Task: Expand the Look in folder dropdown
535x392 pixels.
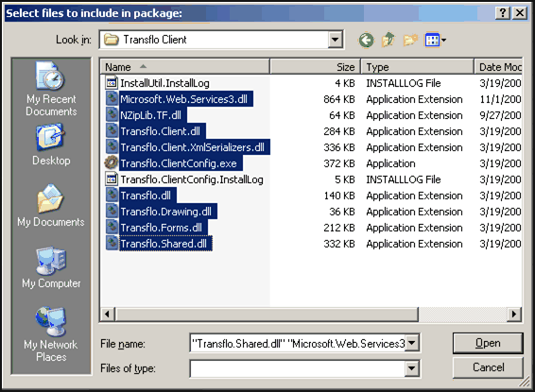Action: click(335, 40)
